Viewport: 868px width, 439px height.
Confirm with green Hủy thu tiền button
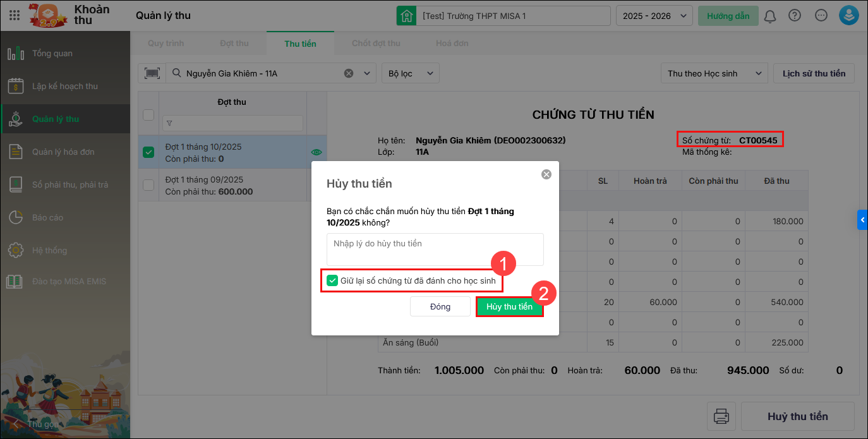(x=509, y=306)
